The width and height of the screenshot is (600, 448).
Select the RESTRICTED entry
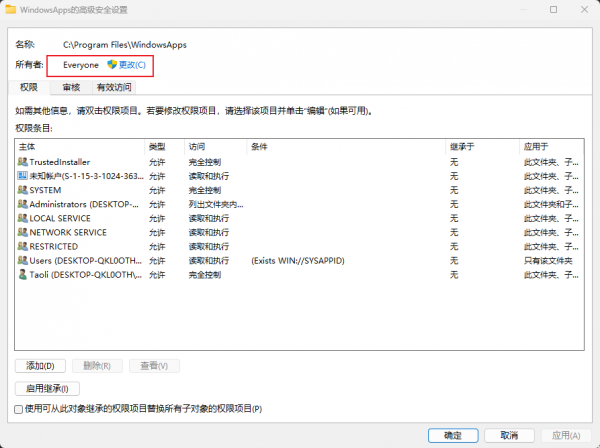click(x=299, y=246)
